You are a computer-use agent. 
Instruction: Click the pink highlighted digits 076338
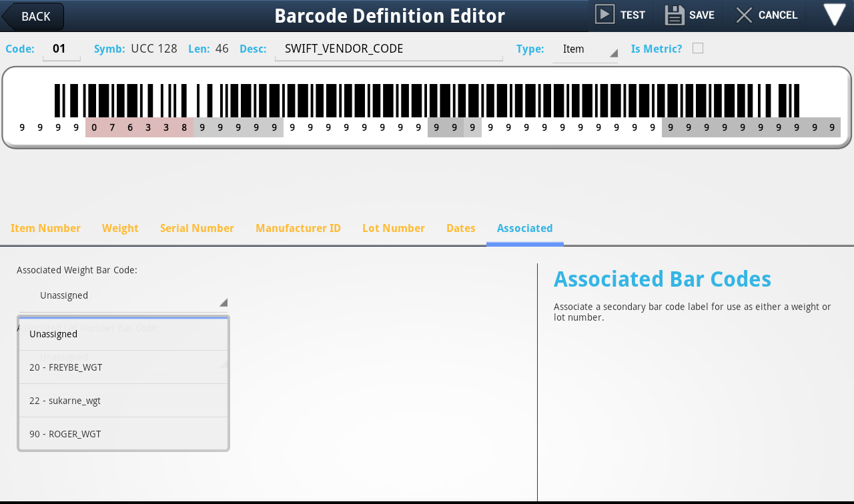pos(139,127)
